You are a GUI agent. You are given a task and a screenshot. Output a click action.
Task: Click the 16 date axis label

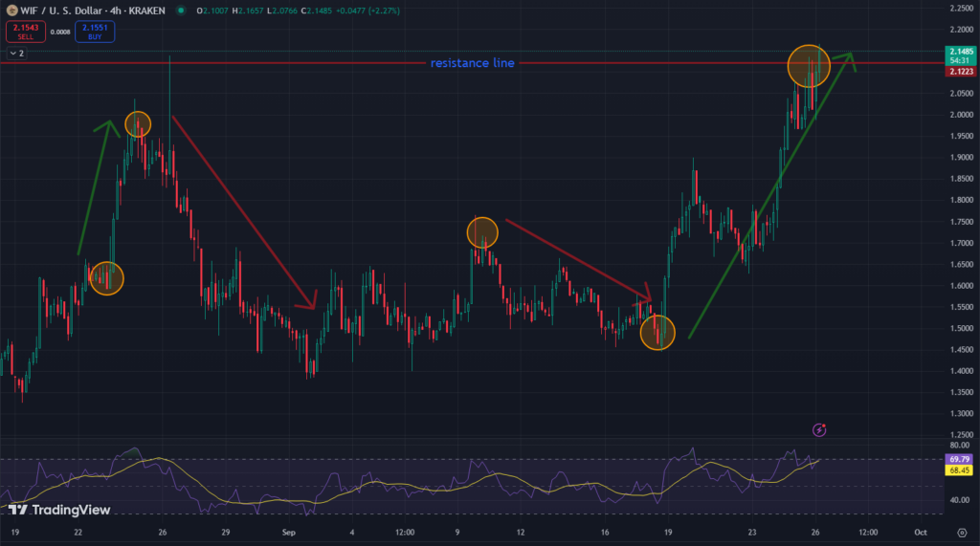(x=605, y=533)
